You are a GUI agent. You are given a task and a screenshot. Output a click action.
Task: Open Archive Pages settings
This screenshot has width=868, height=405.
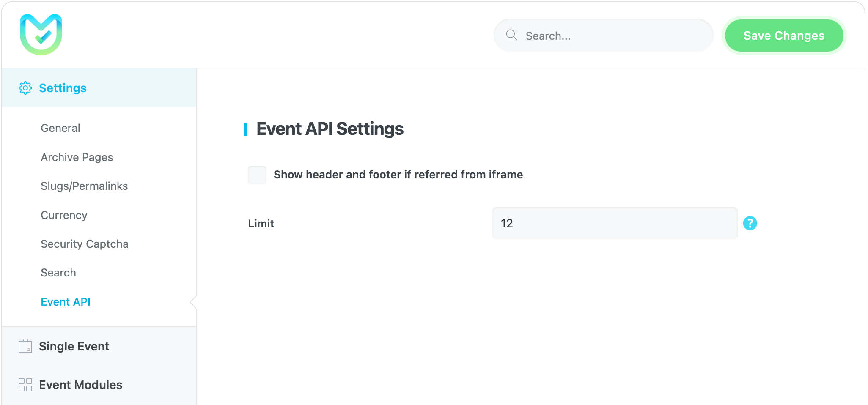tap(77, 157)
